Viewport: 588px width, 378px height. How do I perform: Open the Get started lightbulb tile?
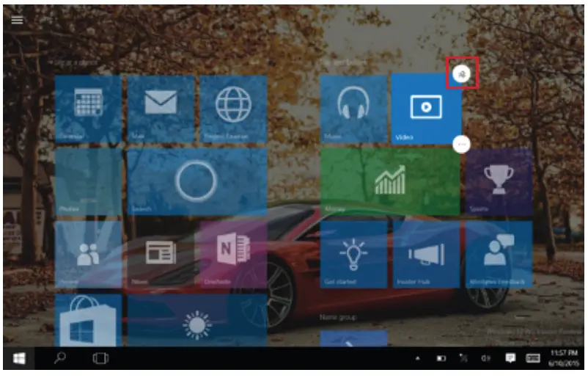pos(353,255)
